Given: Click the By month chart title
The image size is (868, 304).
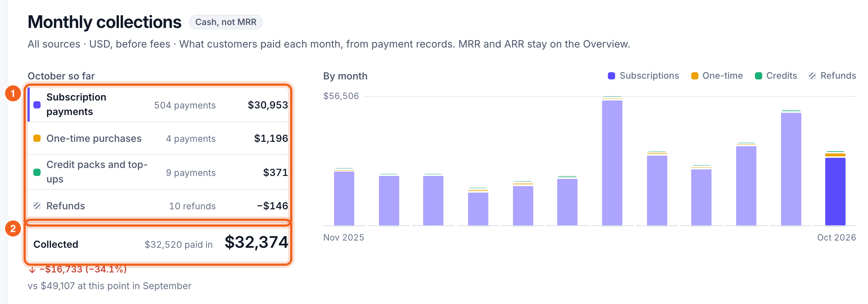Looking at the screenshot, I should pos(345,76).
